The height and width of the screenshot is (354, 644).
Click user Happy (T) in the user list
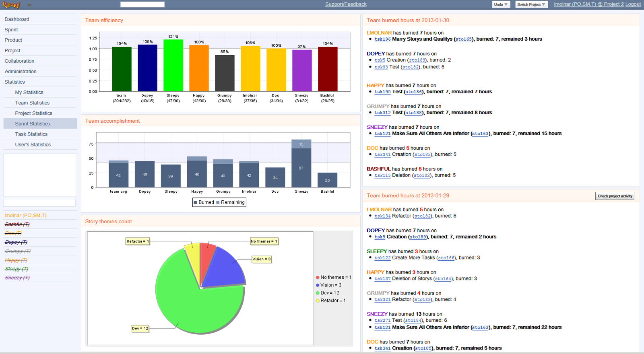click(16, 260)
